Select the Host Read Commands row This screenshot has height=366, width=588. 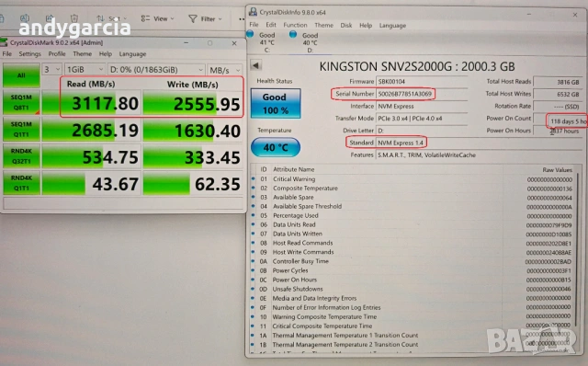(x=413, y=244)
